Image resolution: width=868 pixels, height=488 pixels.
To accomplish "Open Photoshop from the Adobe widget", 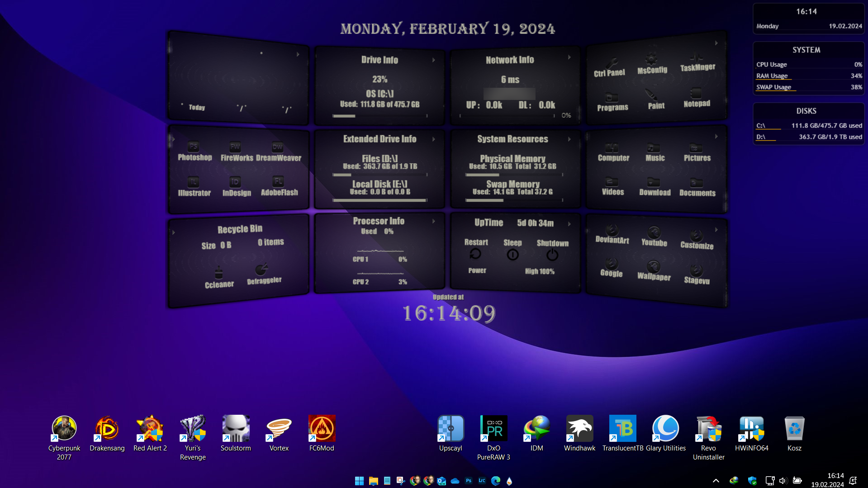I will (x=194, y=147).
